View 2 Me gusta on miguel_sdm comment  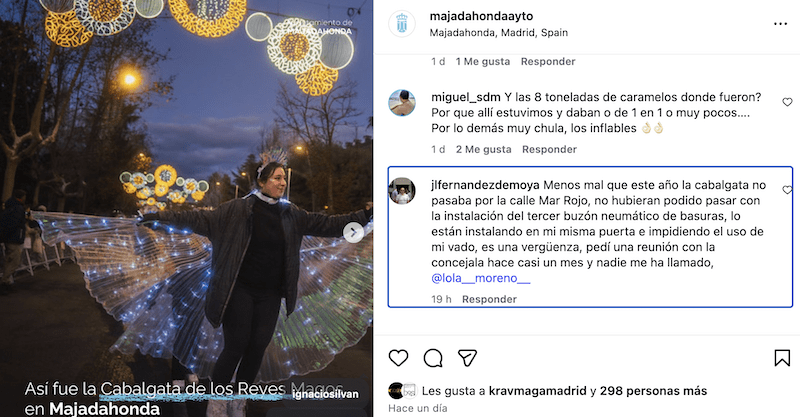pyautogui.click(x=483, y=149)
